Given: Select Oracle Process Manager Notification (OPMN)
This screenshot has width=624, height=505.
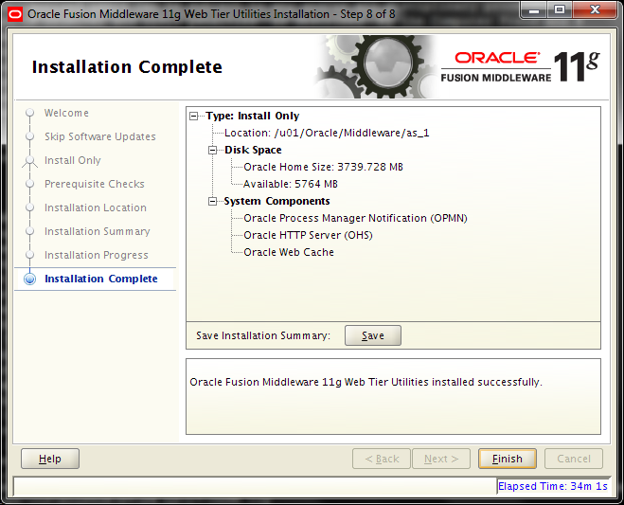Looking at the screenshot, I should click(355, 218).
